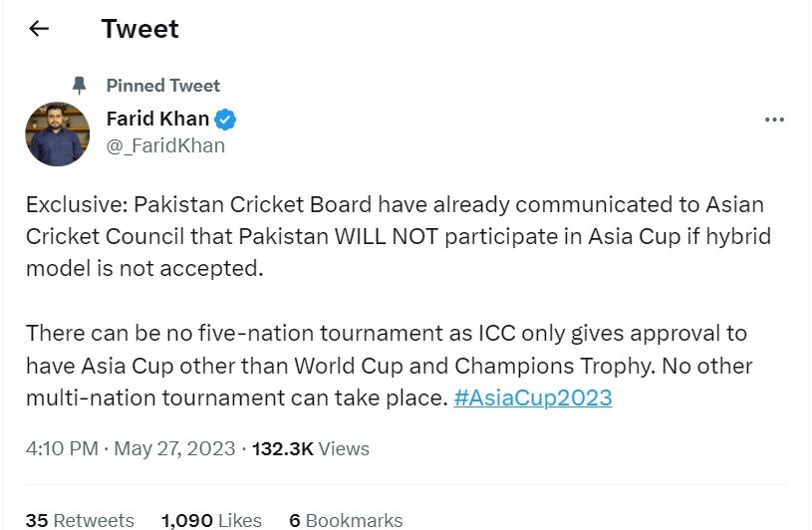Open the #AsiaCup2023 hashtag

click(x=532, y=397)
